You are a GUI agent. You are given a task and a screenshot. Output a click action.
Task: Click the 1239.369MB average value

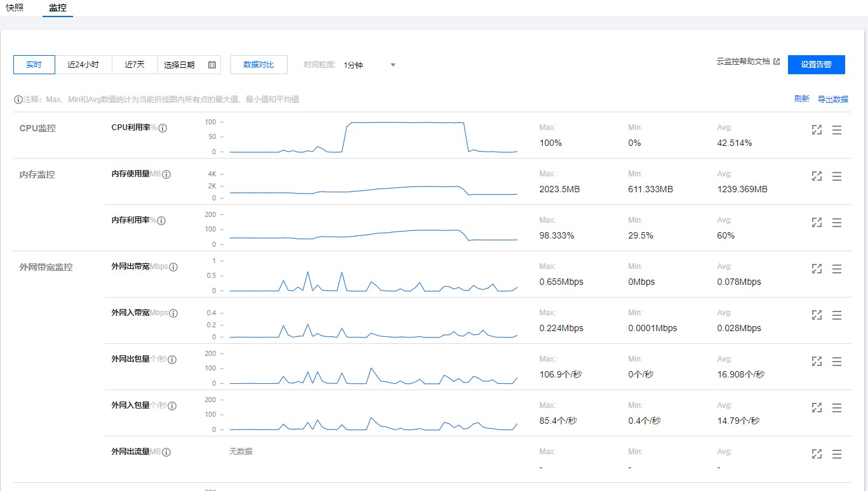tap(742, 189)
